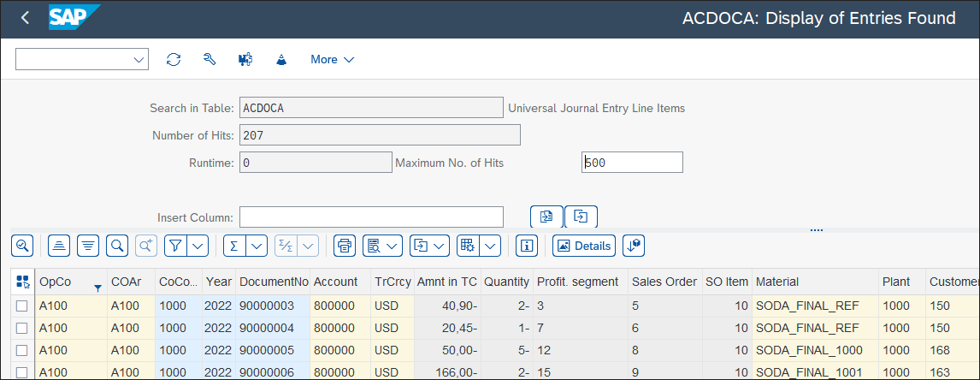This screenshot has width=980, height=380.
Task: Open the More menu
Action: [333, 59]
